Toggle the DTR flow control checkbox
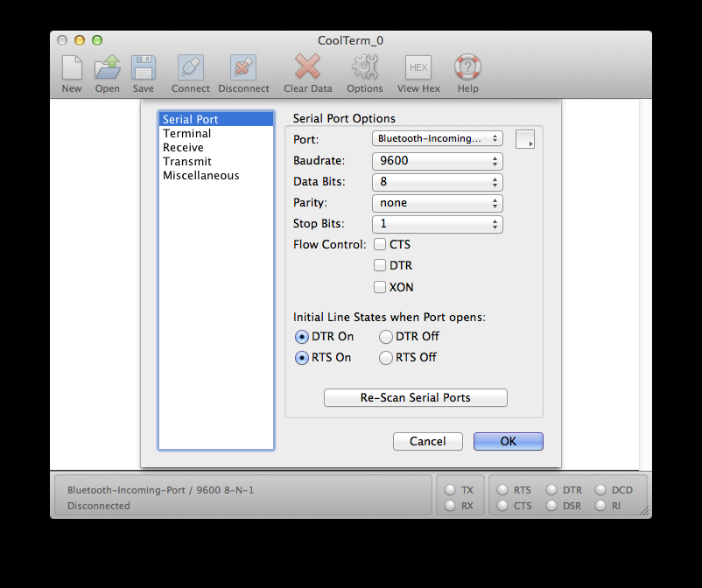 tap(380, 266)
